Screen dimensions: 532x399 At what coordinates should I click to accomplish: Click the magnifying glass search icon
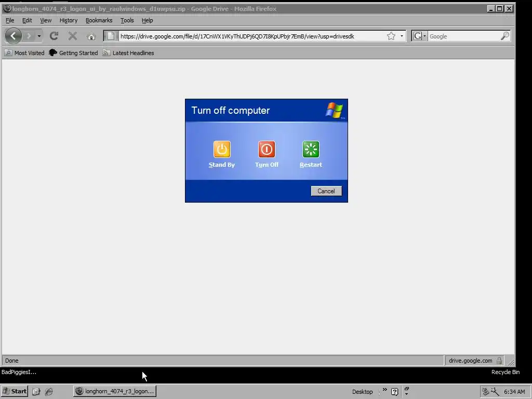505,36
